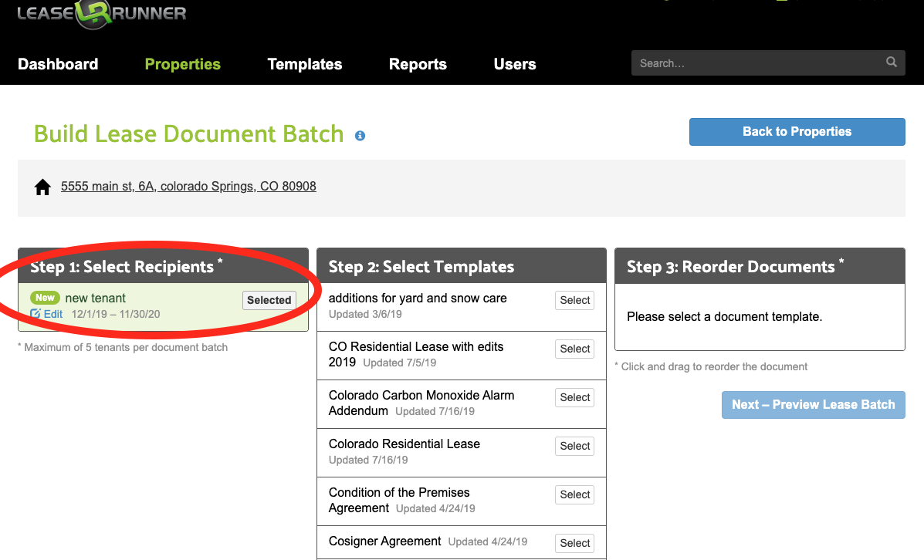Open the Dashboard menu item
Viewport: 924px width, 560px height.
point(57,64)
